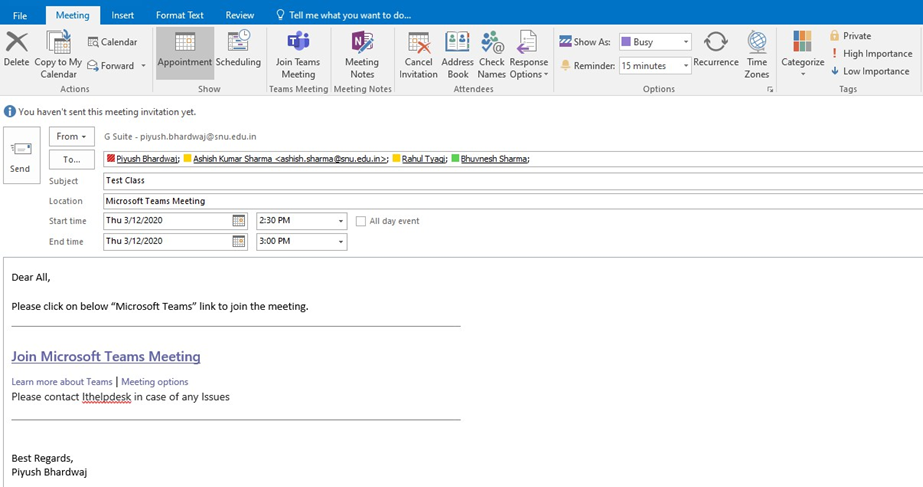Click Best Regards signature line

42,458
